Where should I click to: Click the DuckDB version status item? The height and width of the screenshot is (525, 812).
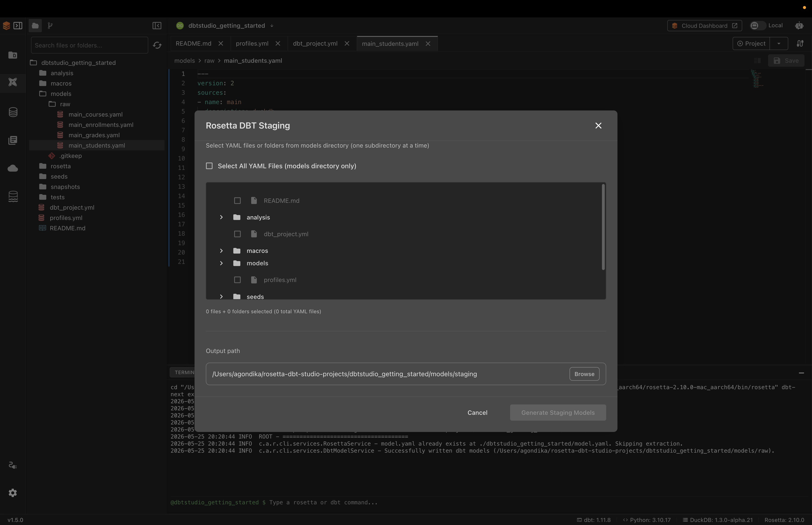(718, 520)
